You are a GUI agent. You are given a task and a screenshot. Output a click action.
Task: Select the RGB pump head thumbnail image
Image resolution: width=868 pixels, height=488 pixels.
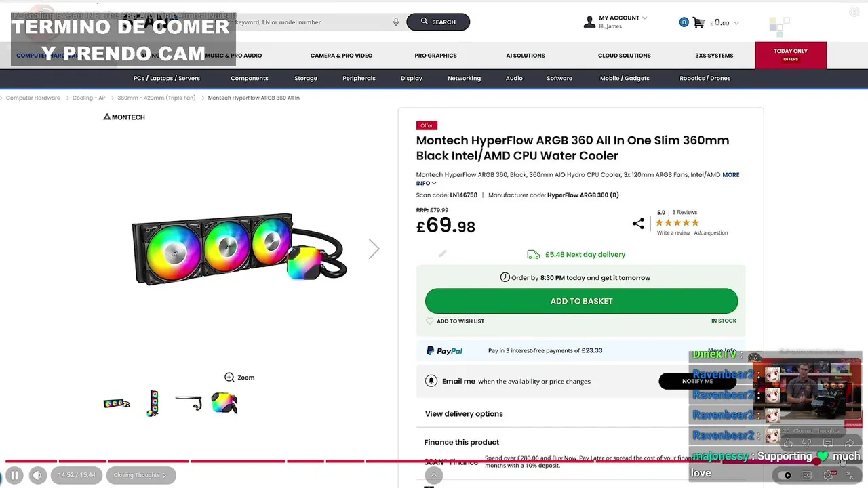pyautogui.click(x=224, y=403)
